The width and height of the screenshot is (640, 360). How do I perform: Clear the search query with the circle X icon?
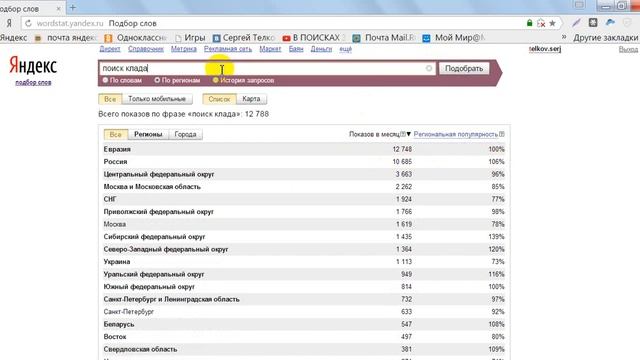(x=429, y=69)
